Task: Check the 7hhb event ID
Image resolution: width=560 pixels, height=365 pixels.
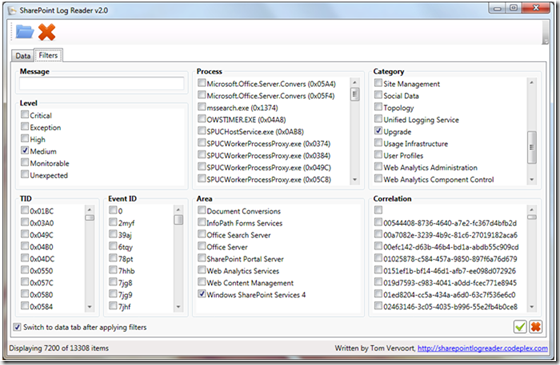Action: pyautogui.click(x=113, y=270)
